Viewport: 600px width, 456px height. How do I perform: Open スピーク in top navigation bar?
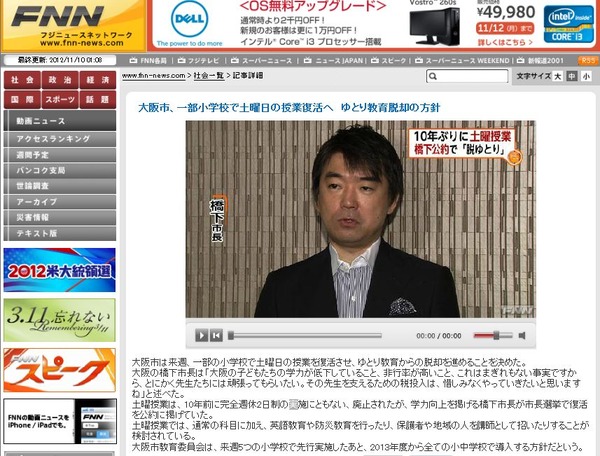point(389,60)
